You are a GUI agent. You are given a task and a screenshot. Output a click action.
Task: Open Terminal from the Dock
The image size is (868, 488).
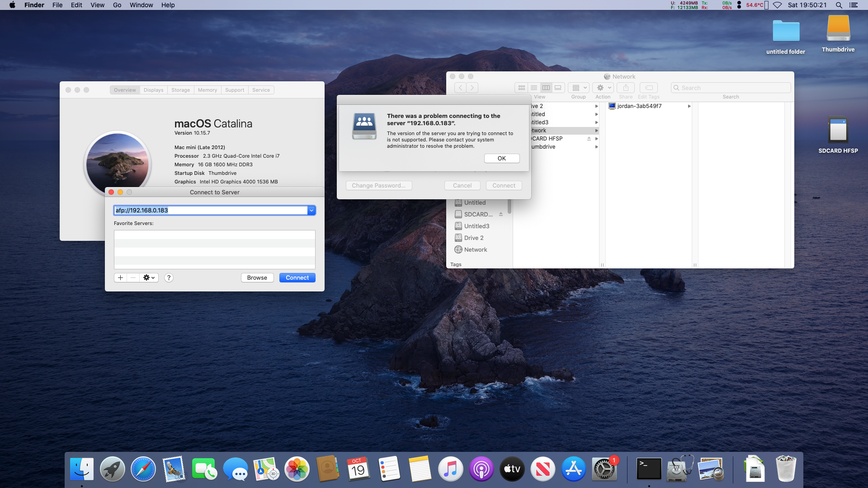pos(649,469)
